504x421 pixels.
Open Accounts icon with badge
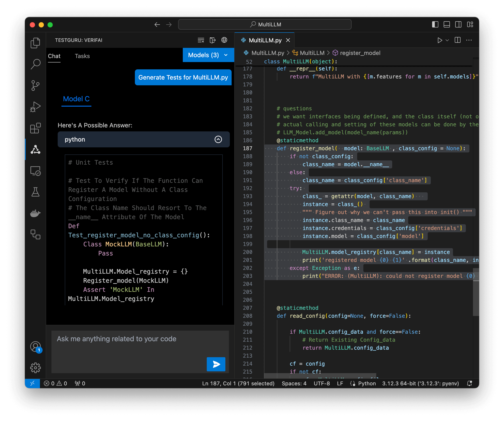pos(36,347)
